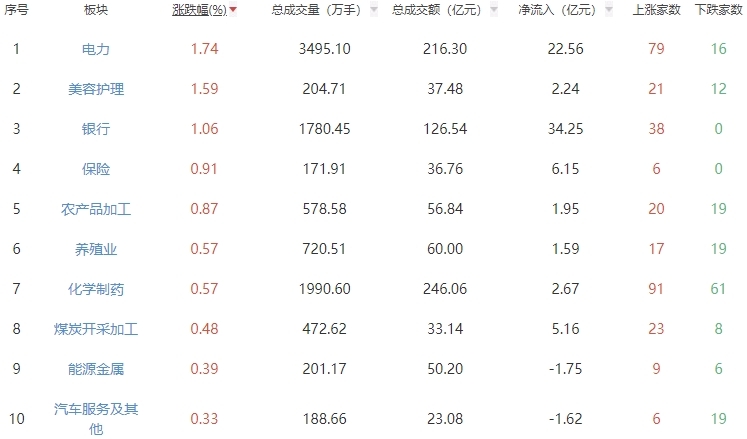Click the 下跌家数 column header

pos(718,10)
